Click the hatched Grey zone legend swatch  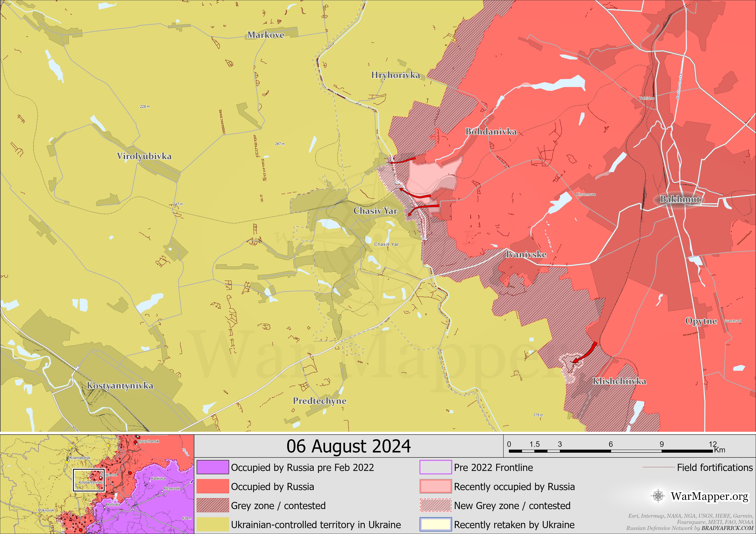coord(213,505)
